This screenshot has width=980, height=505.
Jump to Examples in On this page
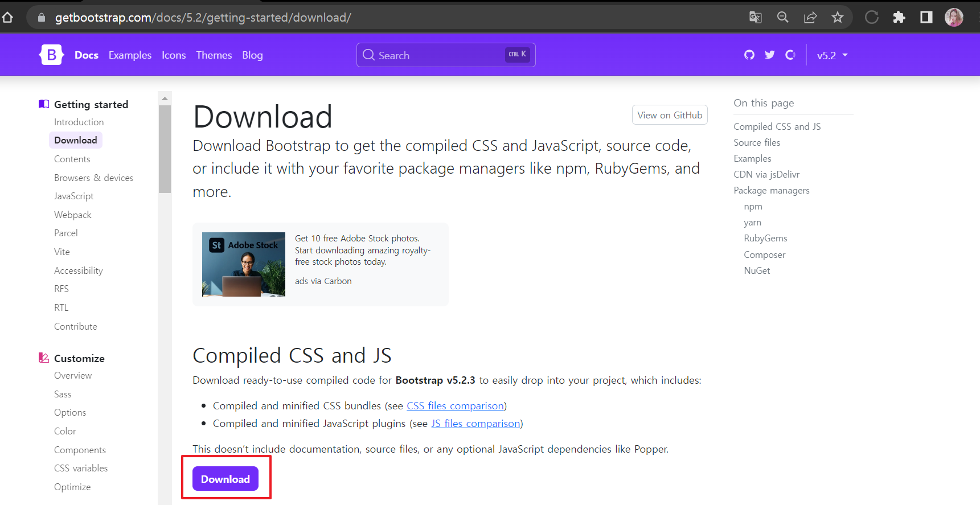[752, 158]
